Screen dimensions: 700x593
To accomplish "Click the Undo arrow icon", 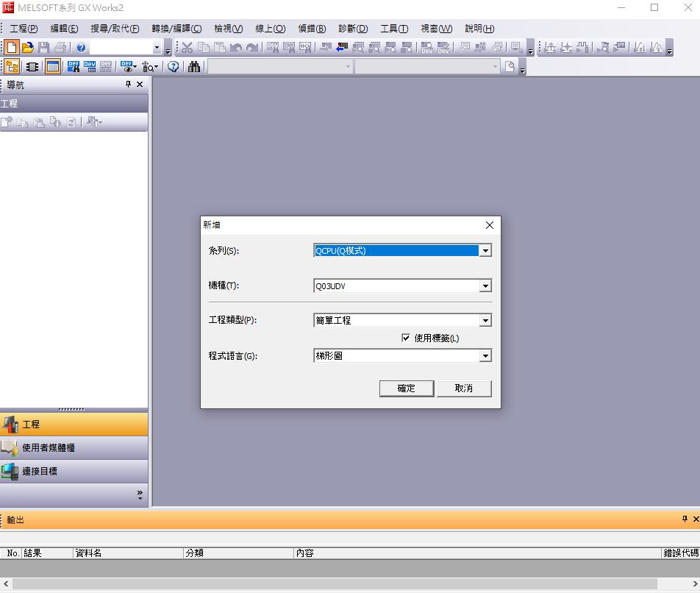I will pos(236,47).
